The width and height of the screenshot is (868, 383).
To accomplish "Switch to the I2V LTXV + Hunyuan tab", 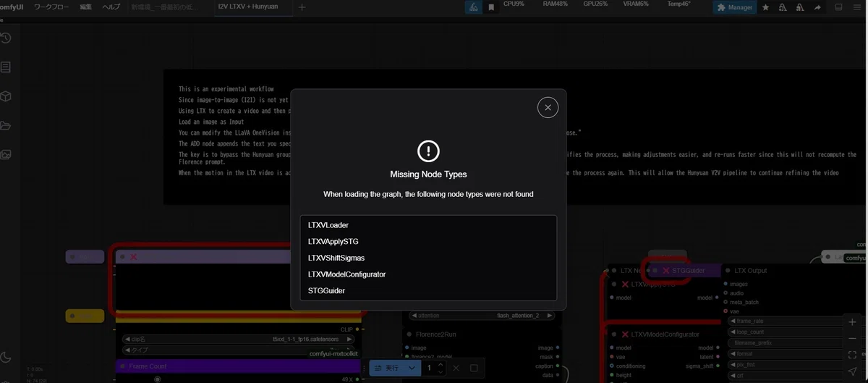I will point(248,7).
